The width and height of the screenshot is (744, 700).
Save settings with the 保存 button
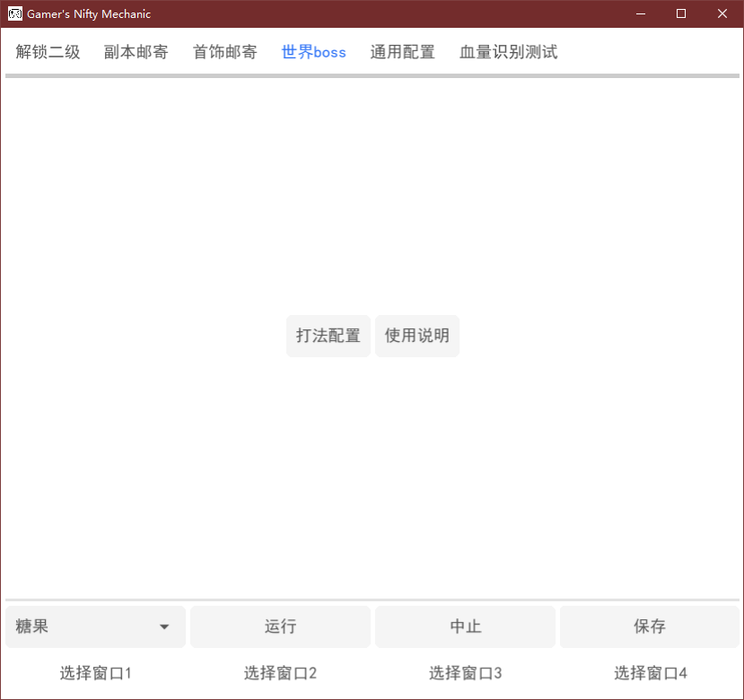pos(650,626)
